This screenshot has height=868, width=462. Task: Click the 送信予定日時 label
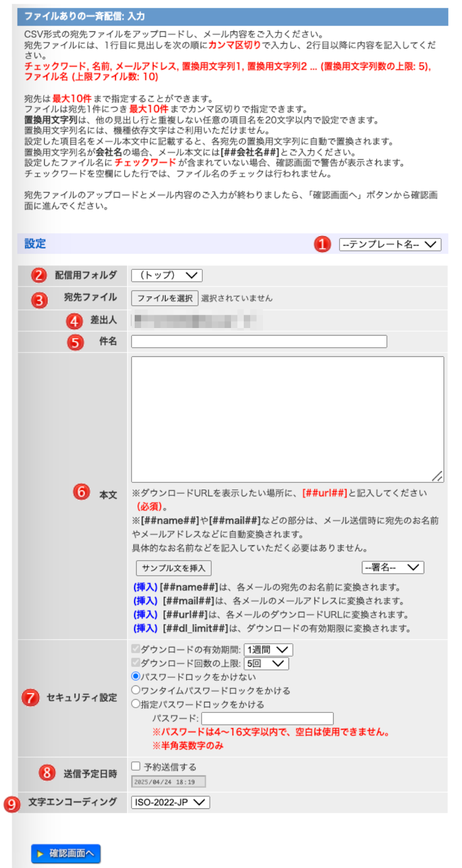click(90, 774)
